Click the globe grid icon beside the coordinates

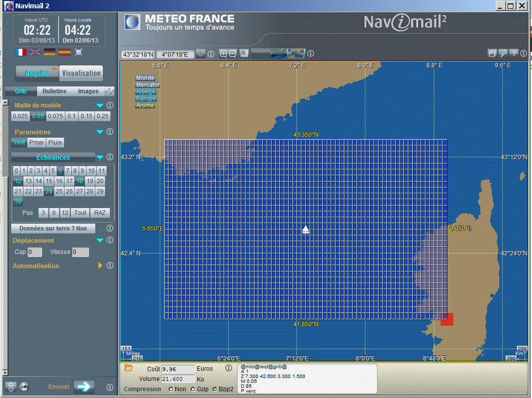coord(200,54)
